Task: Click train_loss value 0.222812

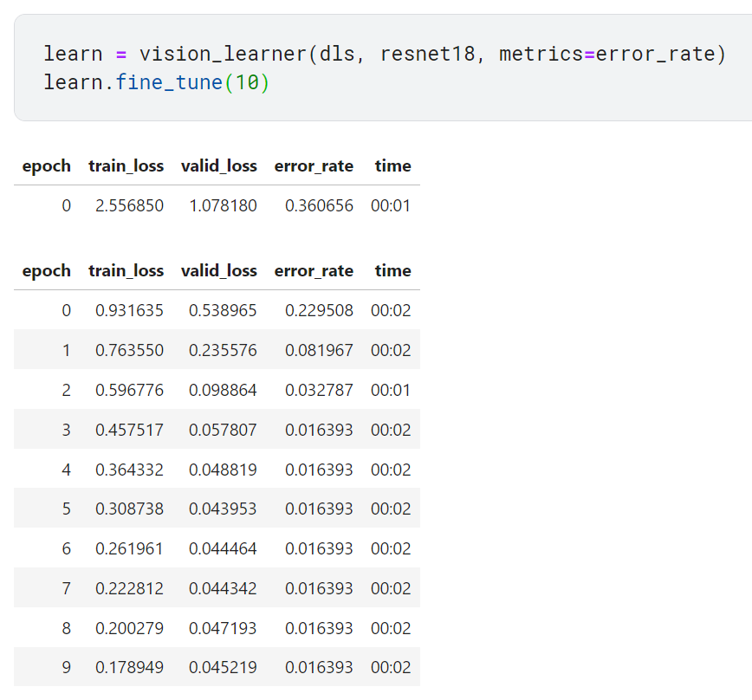Action: click(x=129, y=588)
